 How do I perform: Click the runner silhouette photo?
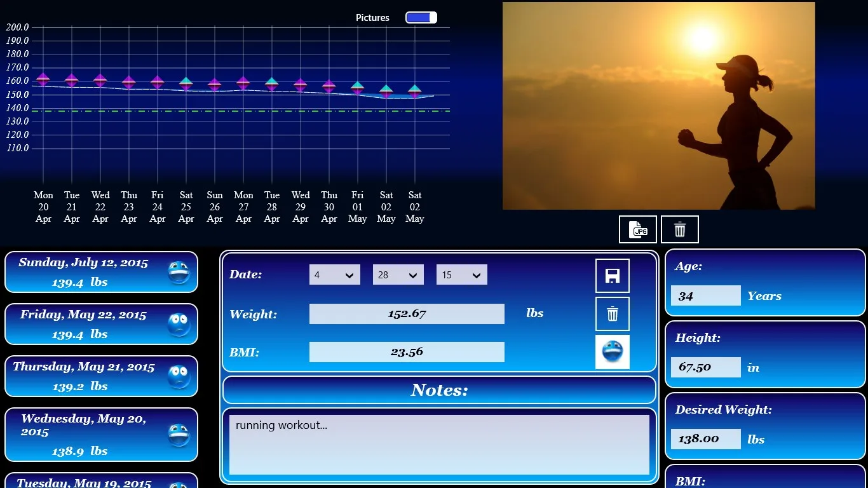tap(659, 105)
